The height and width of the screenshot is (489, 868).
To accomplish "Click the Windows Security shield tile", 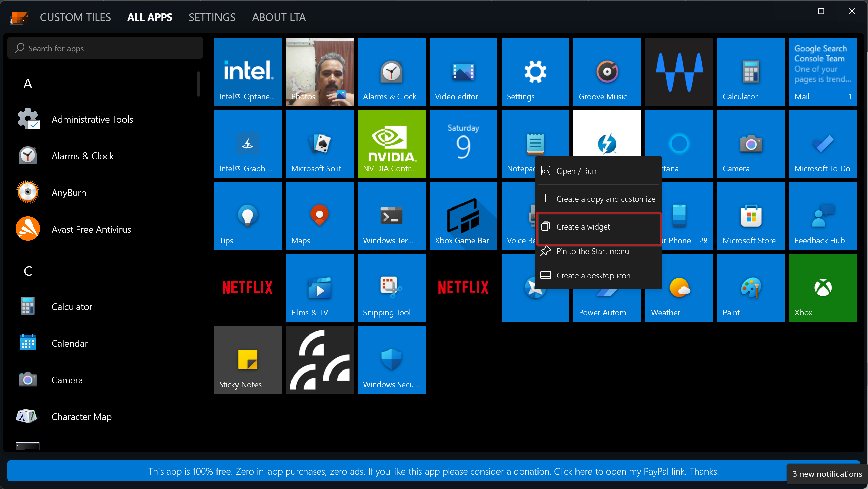I will click(391, 360).
